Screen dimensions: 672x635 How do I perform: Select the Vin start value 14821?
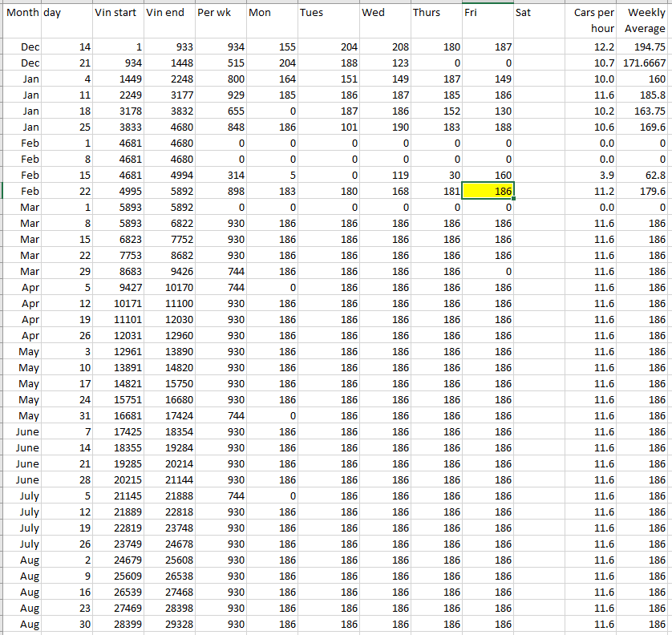(x=118, y=384)
